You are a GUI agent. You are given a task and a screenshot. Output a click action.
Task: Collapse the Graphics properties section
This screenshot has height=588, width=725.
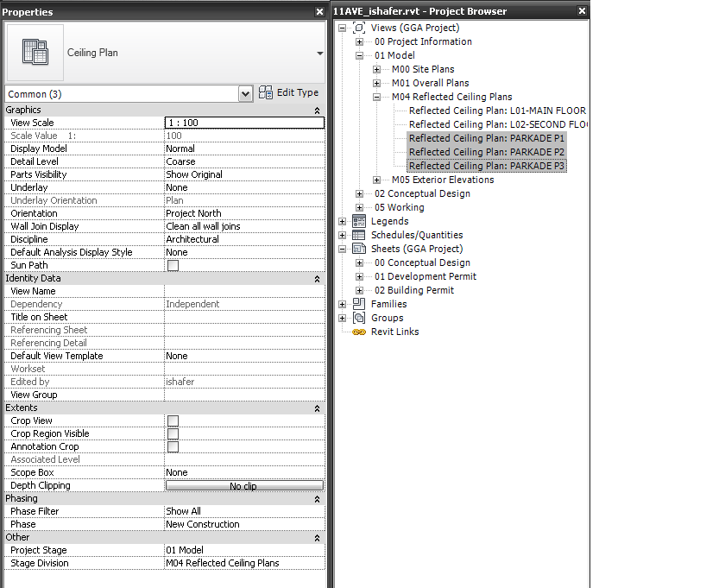pyautogui.click(x=318, y=111)
